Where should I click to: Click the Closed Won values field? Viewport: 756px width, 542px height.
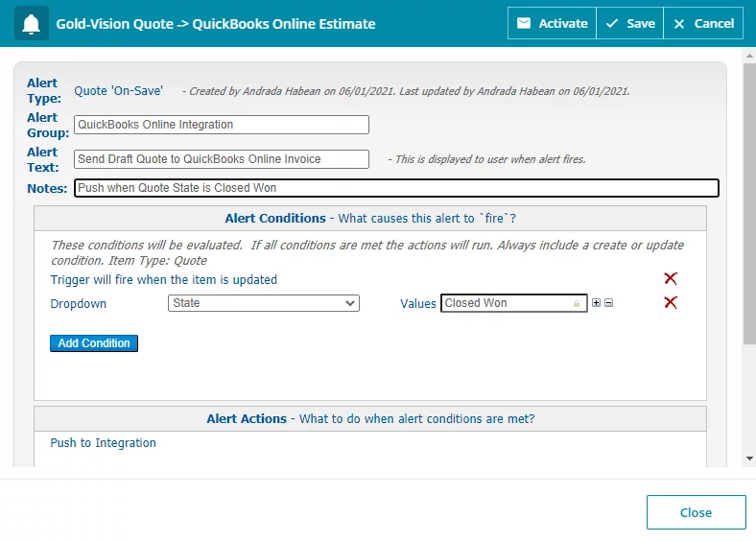click(x=514, y=303)
